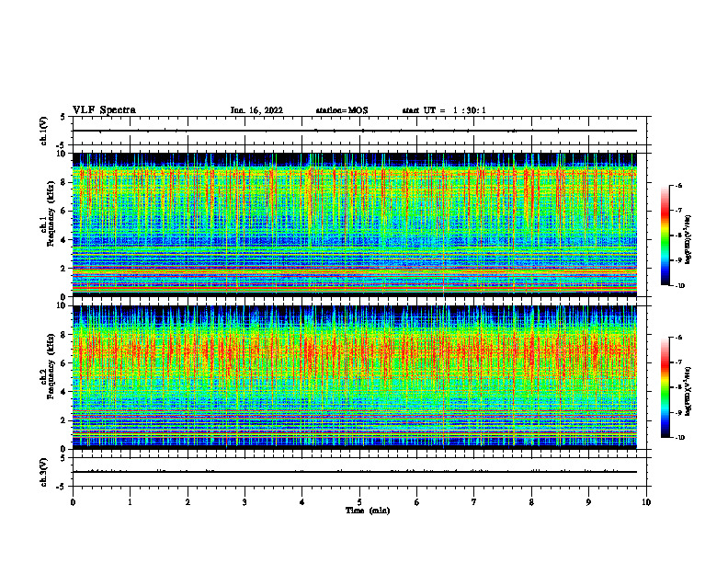Screen dimensions: 728x563
Task: Click the ch.2 'Frequency (kHz)' axis label
Action: [x=51, y=366]
